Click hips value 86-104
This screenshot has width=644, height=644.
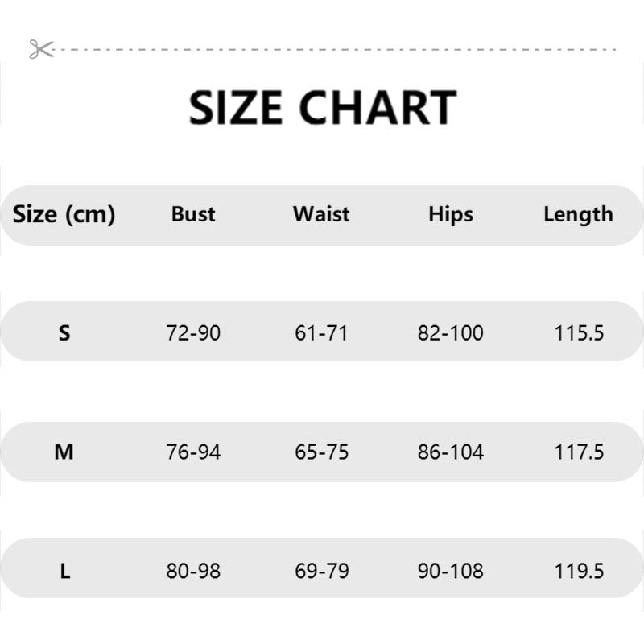(x=451, y=452)
